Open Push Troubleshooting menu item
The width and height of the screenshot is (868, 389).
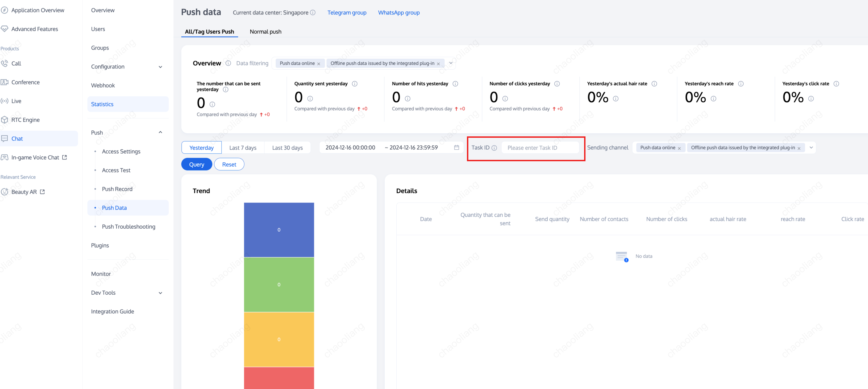coord(128,226)
